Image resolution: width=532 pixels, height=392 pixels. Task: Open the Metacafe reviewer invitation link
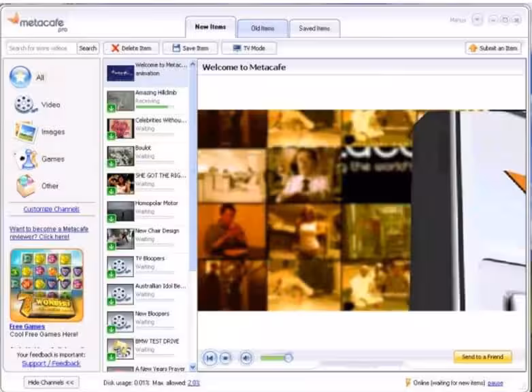pyautogui.click(x=49, y=233)
